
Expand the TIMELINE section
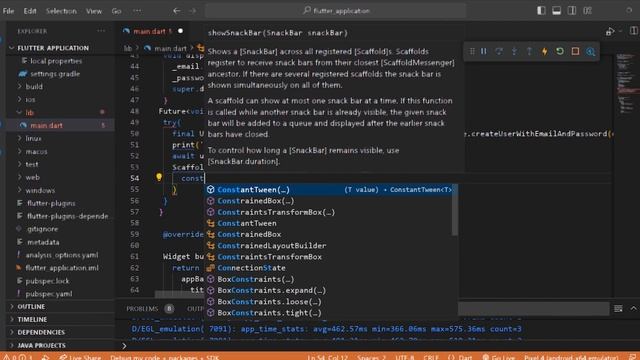click(32, 319)
